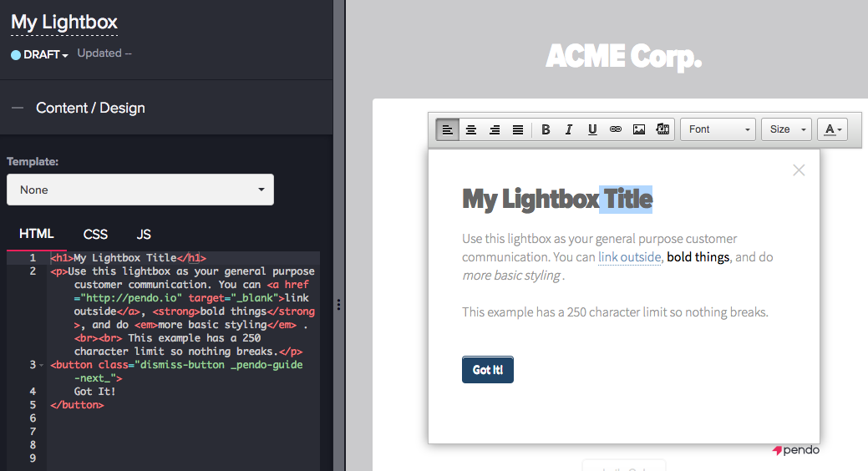
Task: Open the Font dropdown
Action: 718,129
